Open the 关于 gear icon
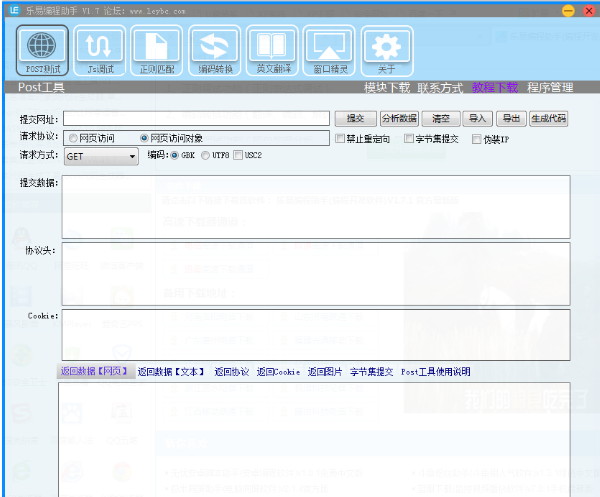Screen dimensions: 600x497 (386, 51)
